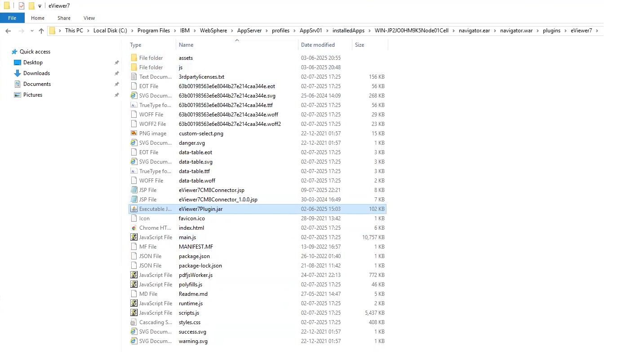The image size is (644, 352).
Task: Click the back navigation arrow
Action: [8, 30]
